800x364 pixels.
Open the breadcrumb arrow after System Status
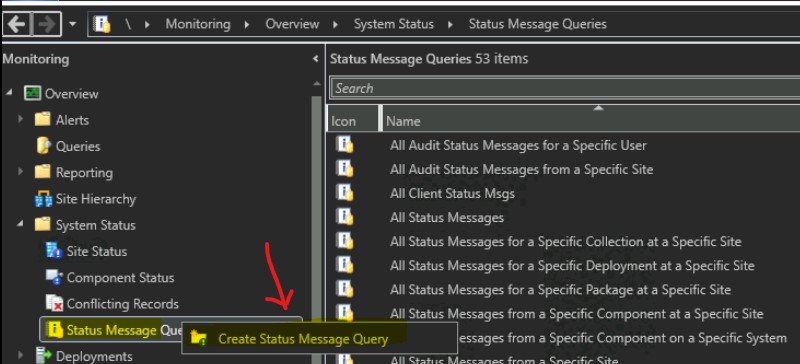(451, 24)
